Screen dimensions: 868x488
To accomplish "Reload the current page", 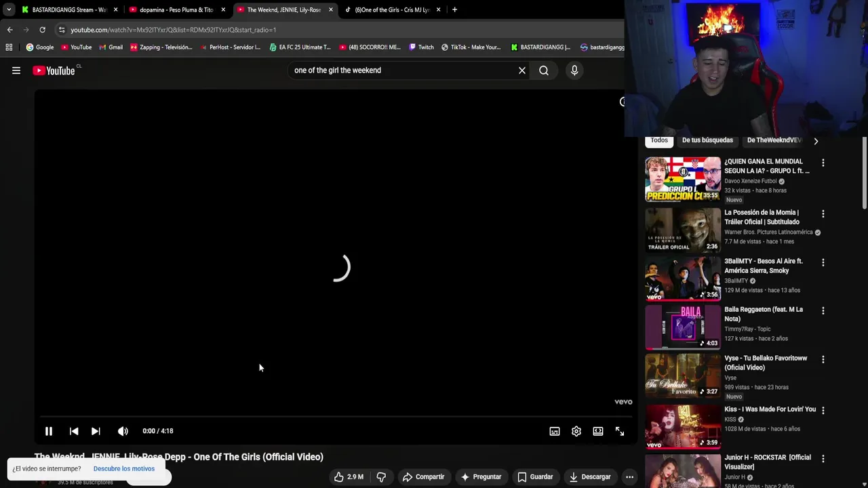I will point(42,30).
